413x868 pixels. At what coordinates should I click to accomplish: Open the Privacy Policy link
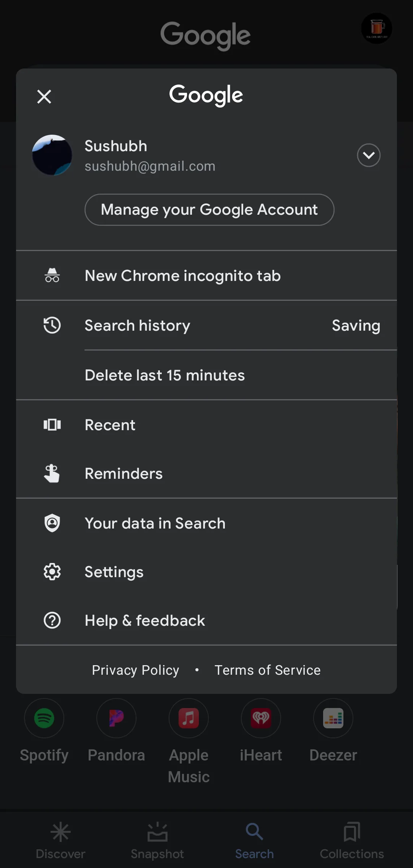pos(135,670)
